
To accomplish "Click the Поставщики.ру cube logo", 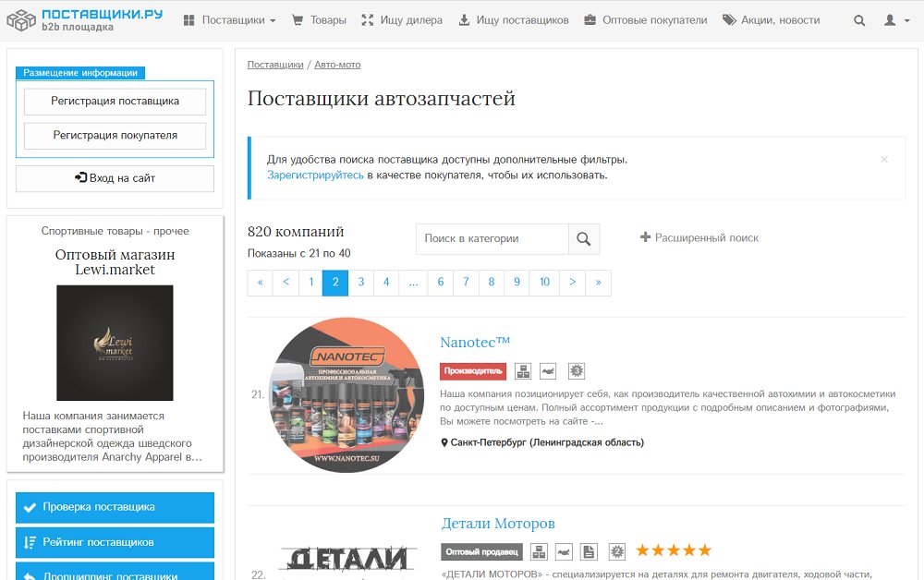I will coord(21,20).
